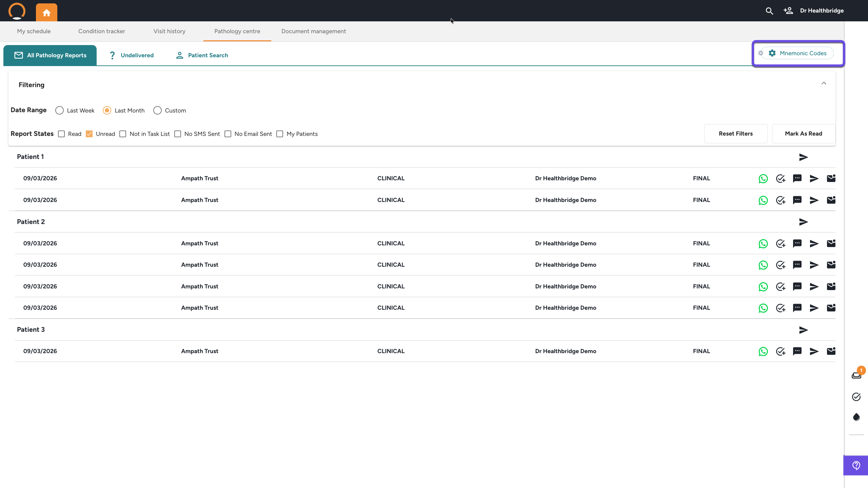868x488 pixels.
Task: Click the blood drop icon in sidebar
Action: (x=856, y=417)
